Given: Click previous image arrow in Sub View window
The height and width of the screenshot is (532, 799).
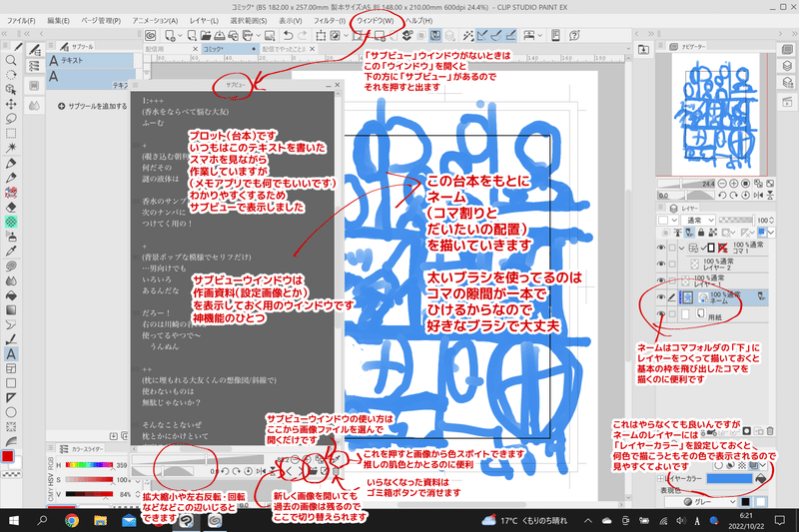Looking at the screenshot, I should pyautogui.click(x=289, y=471).
